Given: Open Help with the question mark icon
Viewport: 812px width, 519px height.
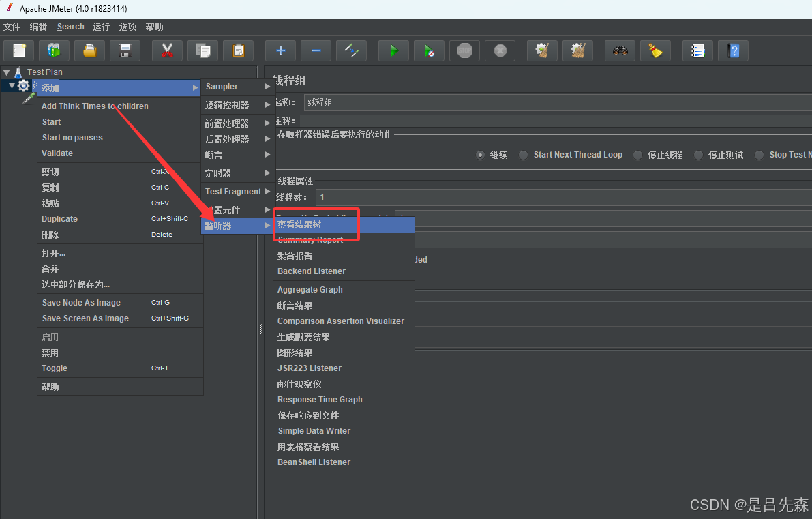Looking at the screenshot, I should [734, 50].
